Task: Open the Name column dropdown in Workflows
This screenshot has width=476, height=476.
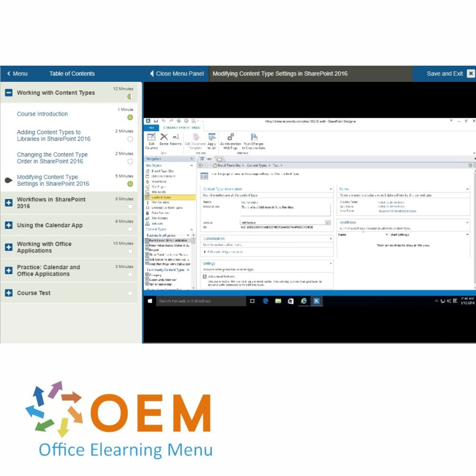Action: pyautogui.click(x=387, y=235)
